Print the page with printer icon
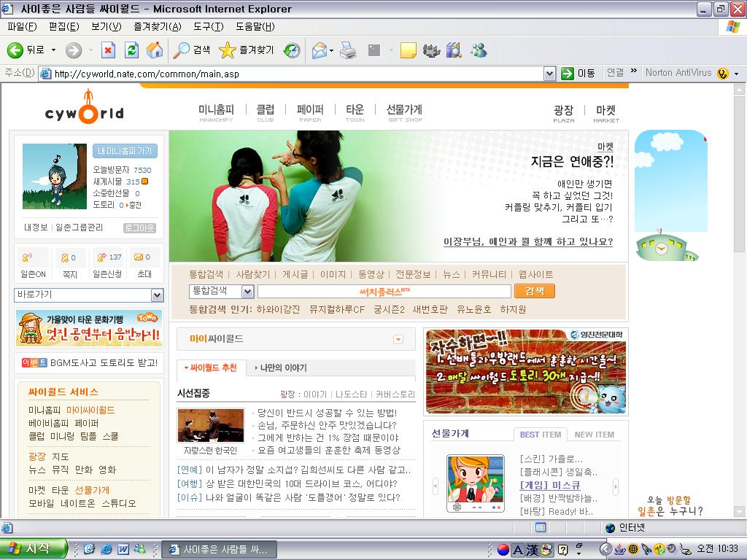Image resolution: width=747 pixels, height=560 pixels. 348,50
